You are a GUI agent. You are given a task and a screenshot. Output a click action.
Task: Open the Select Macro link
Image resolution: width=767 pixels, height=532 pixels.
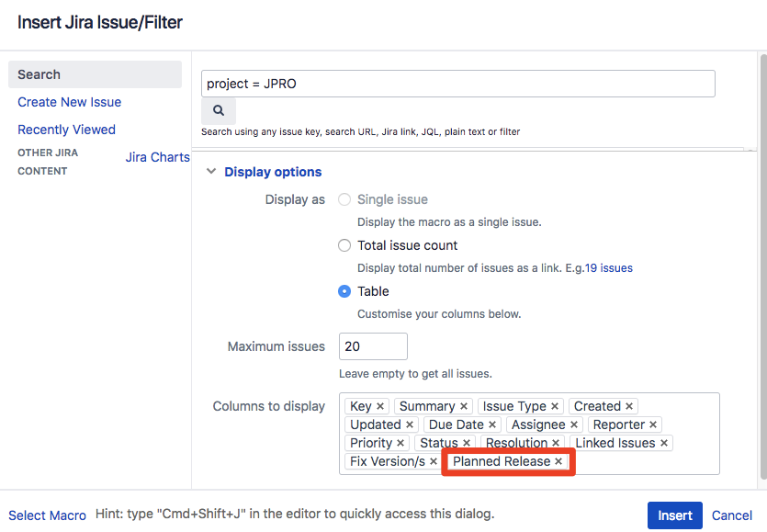point(47,515)
